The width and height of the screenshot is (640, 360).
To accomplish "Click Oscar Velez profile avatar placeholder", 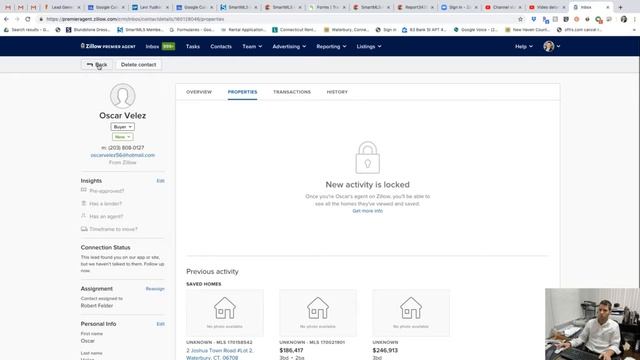I will coord(122,96).
